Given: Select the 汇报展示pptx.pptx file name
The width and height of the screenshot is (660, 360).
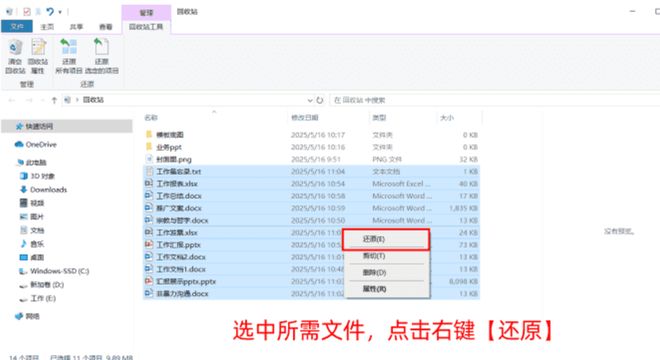Looking at the screenshot, I should point(186,281).
